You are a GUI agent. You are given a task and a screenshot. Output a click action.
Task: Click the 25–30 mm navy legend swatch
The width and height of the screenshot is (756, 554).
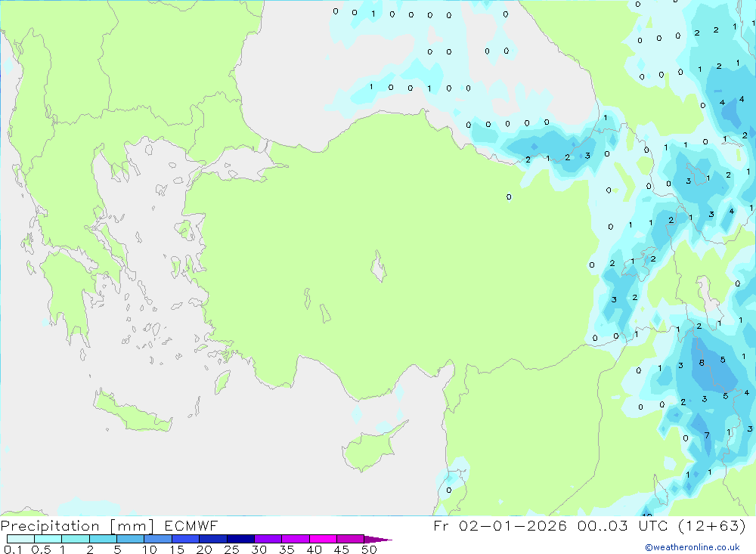coord(240,539)
